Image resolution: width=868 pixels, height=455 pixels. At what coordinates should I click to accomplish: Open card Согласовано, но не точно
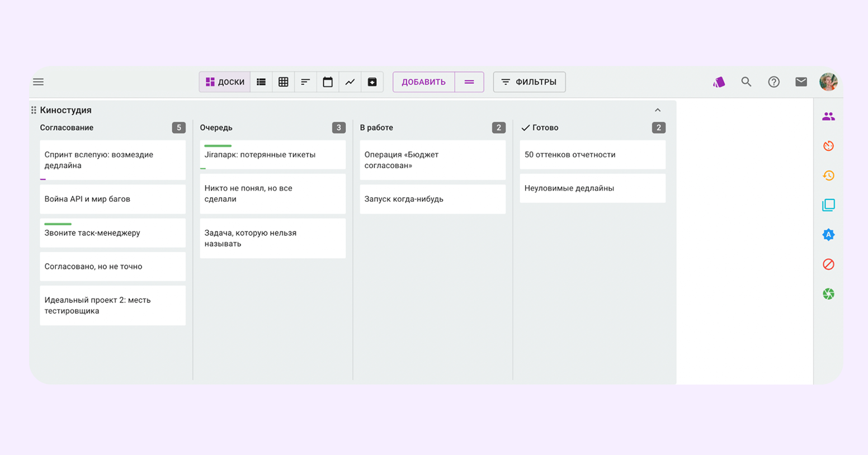(x=112, y=266)
